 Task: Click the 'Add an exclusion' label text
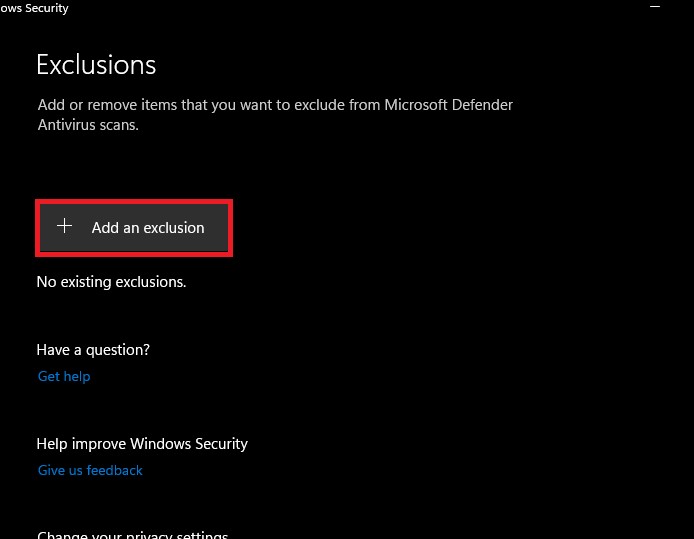148,228
